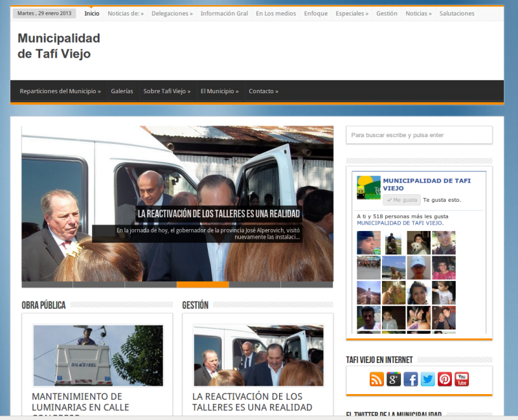Viewport: 518px width, 420px height.
Task: Click the Me gusta like button
Action: 401,200
